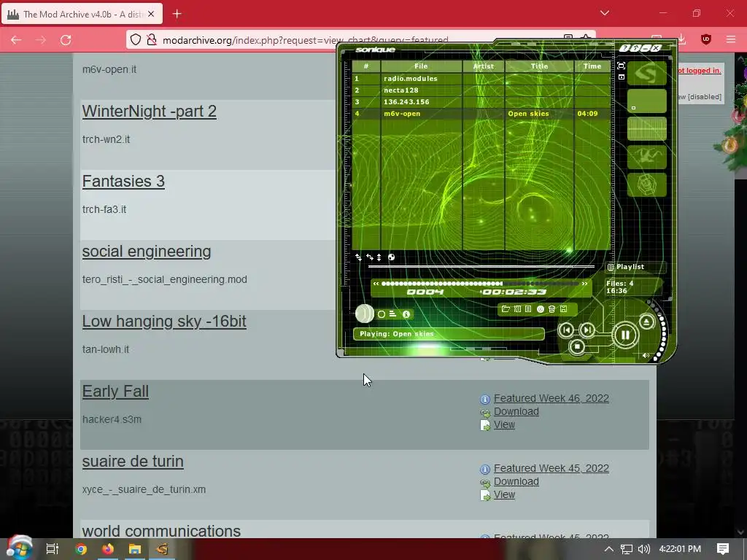Open the social engineering module link
Viewport: 747px width, 560px height.
click(146, 252)
